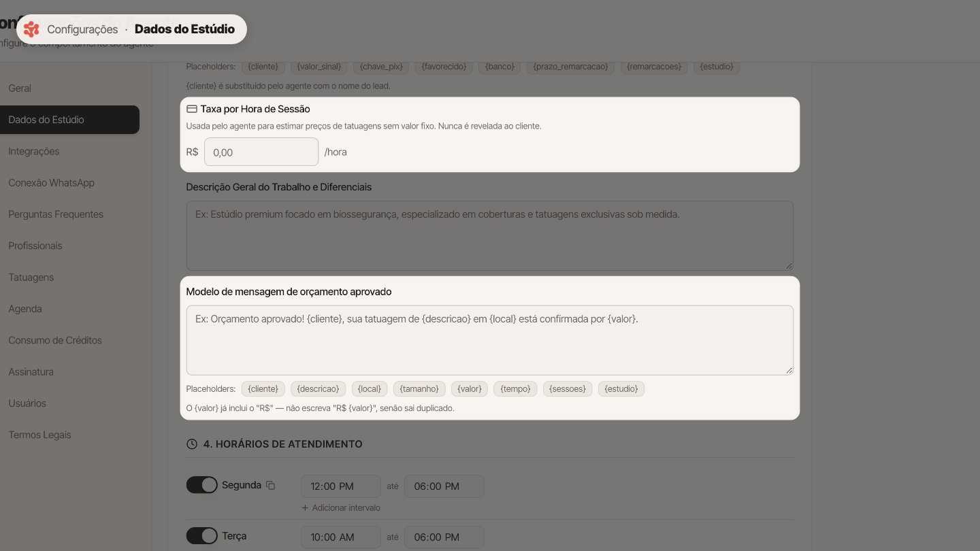980x551 pixels.
Task: Insert the {descricao} placeholder chip
Action: [x=318, y=388]
